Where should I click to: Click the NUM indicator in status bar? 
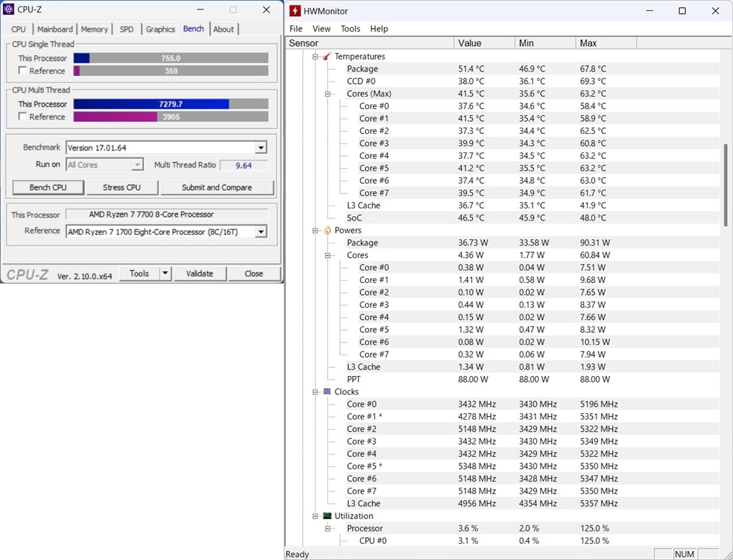click(684, 554)
